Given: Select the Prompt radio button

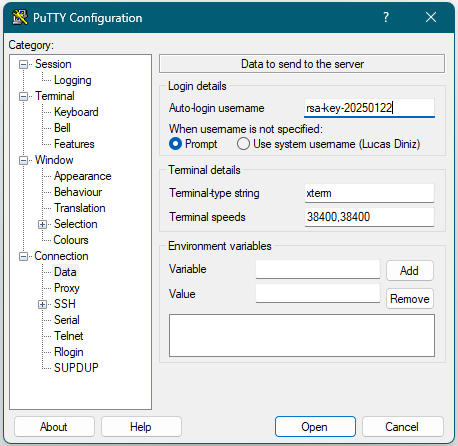Looking at the screenshot, I should click(x=175, y=144).
